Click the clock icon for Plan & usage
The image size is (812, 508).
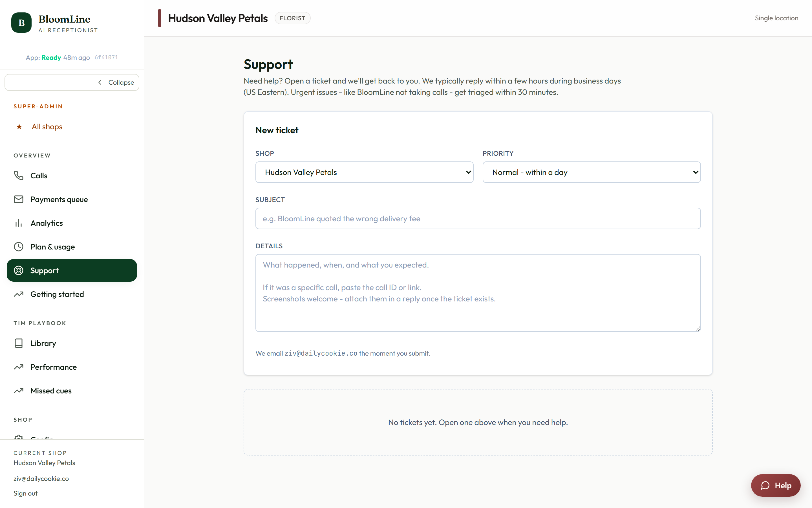click(x=18, y=247)
